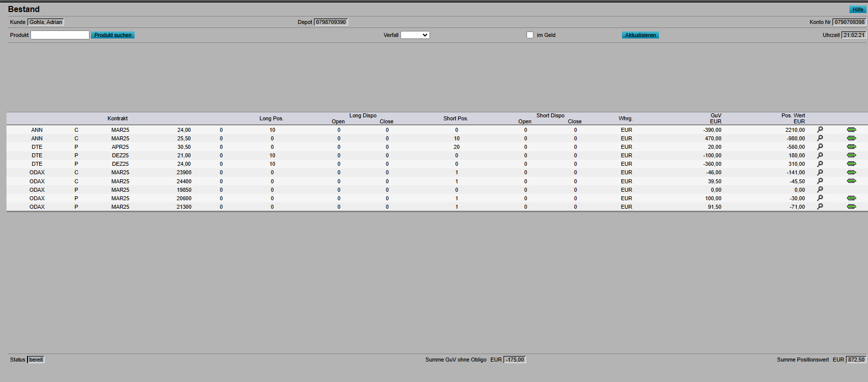
Task: Click green icon in ODAX C 24400 row
Action: click(x=851, y=181)
